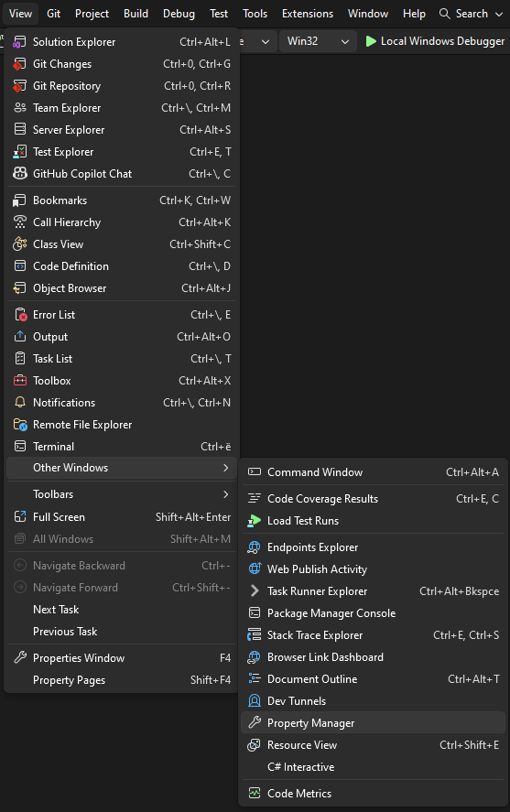Click the Dev Tunnels icon
The width and height of the screenshot is (510, 812).
(255, 700)
